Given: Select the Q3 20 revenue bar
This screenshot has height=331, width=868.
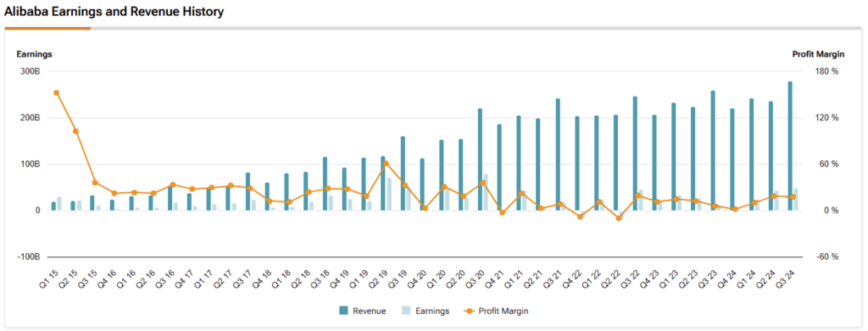Looking at the screenshot, I should [480, 160].
